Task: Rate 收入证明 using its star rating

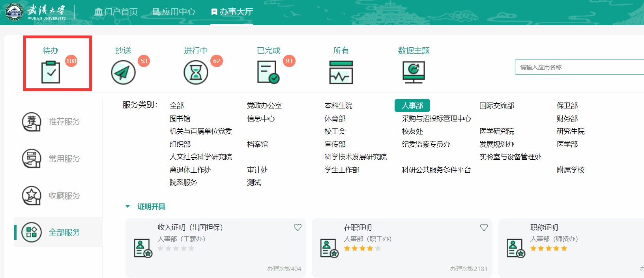Action: (176, 248)
